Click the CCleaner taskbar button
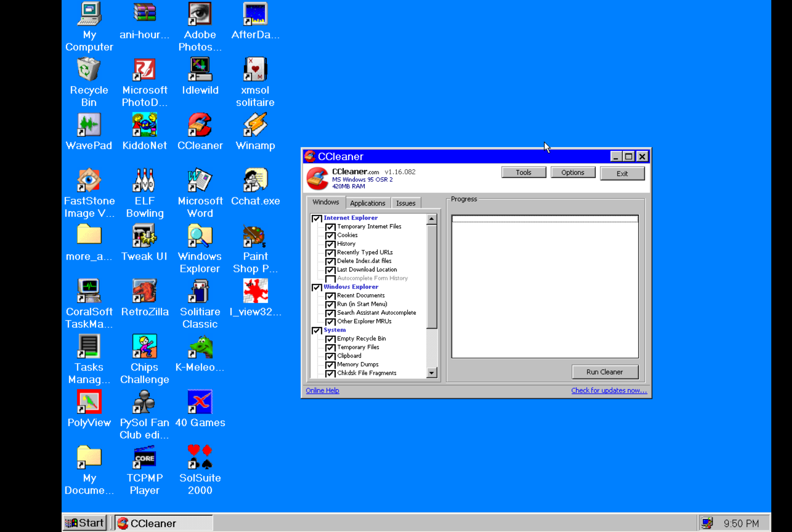This screenshot has height=532, width=792. click(x=164, y=523)
